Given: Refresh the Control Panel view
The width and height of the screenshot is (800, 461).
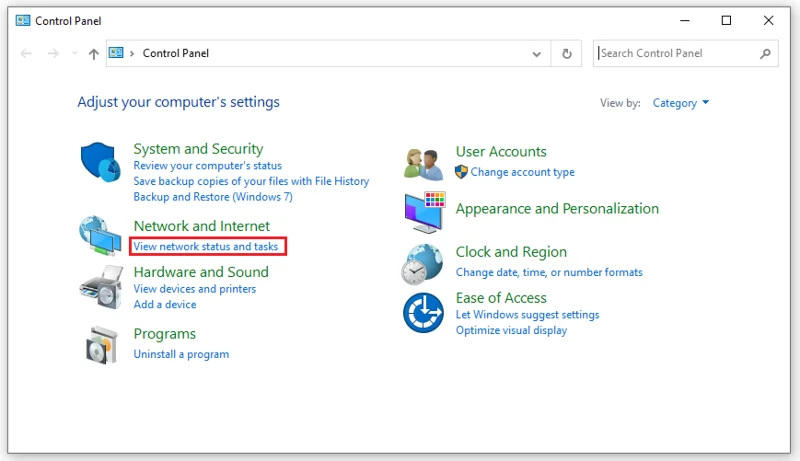Looking at the screenshot, I should (566, 54).
